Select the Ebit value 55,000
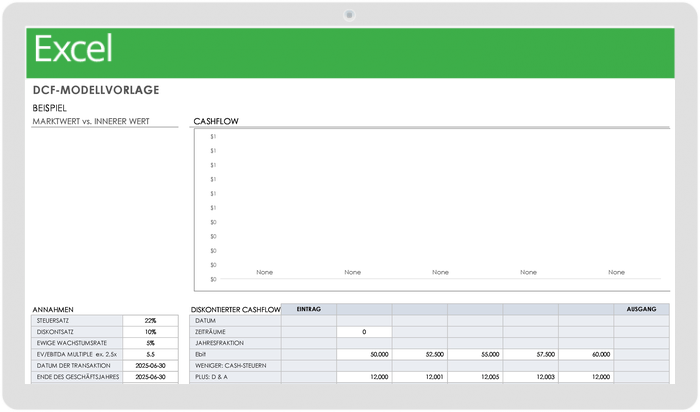 pos(475,354)
